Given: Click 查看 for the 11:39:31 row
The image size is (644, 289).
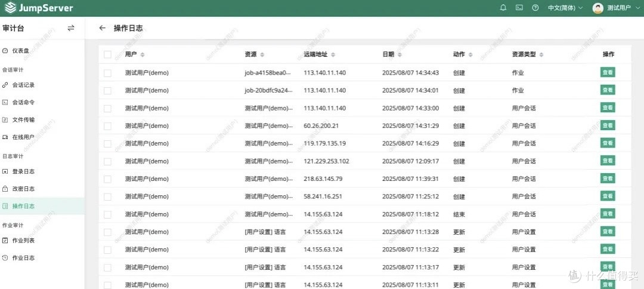Looking at the screenshot, I should click(608, 179).
